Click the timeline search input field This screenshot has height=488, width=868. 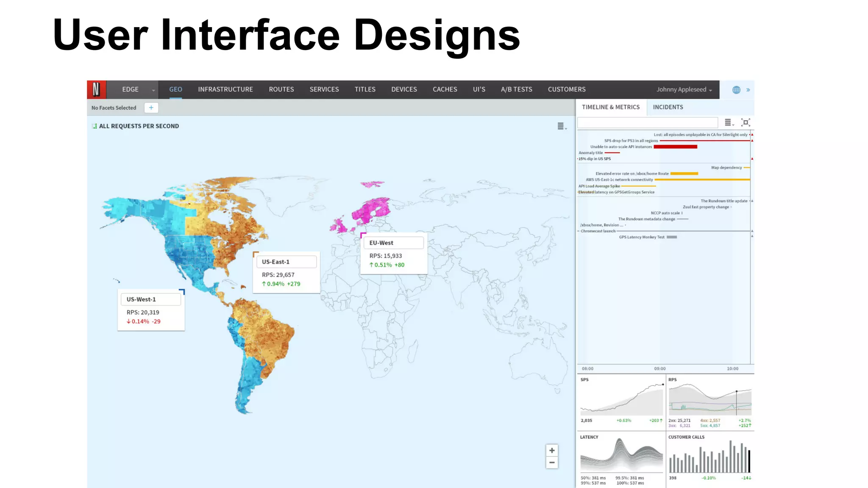coord(648,122)
